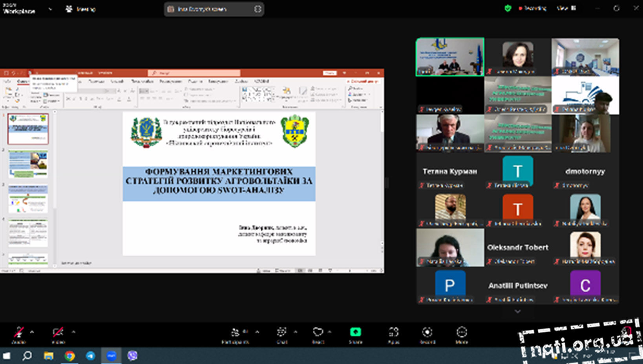
Task: Open the View layout menu
Action: [566, 8]
